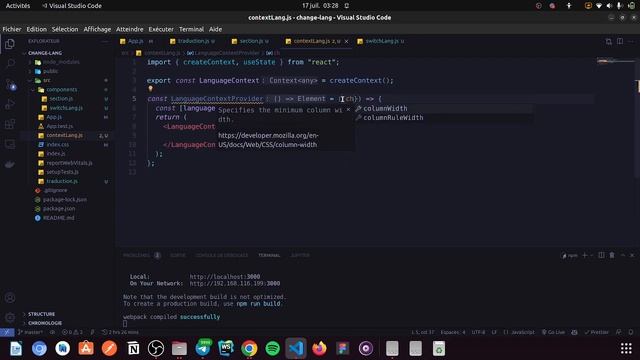
Task: Launch Visual Studio Code from the dock
Action: tap(296, 348)
